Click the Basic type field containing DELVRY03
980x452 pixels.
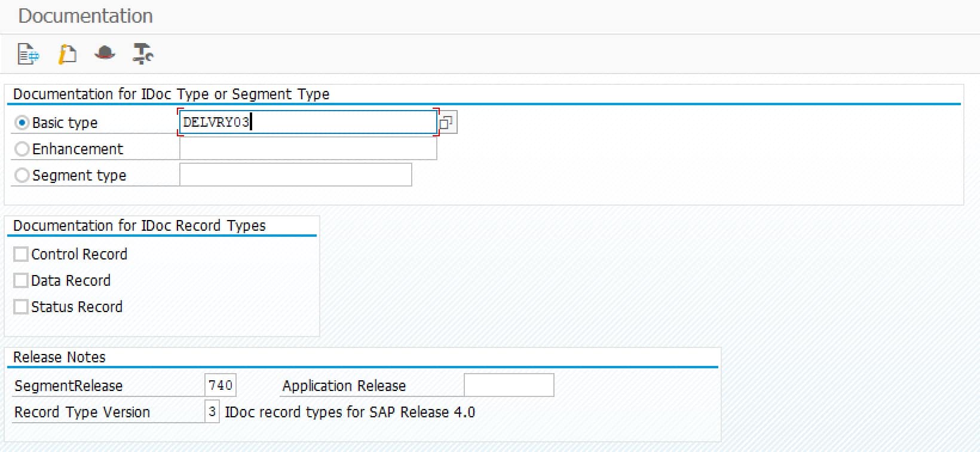click(x=308, y=123)
